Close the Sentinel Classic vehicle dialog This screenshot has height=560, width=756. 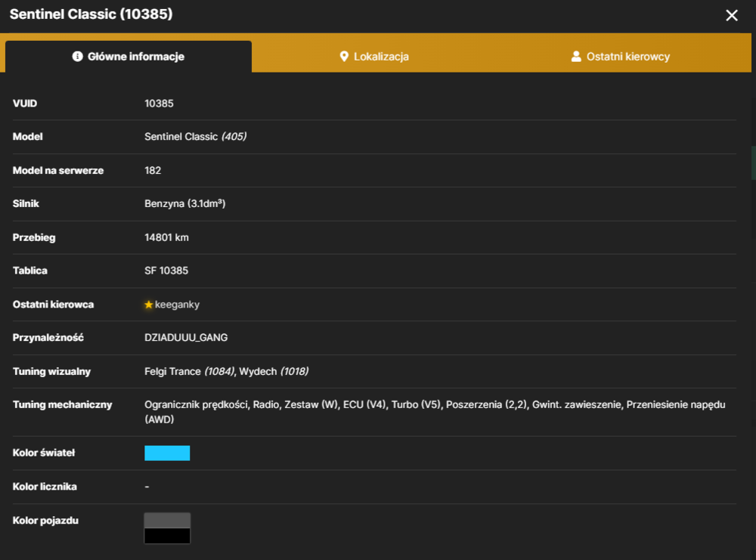[731, 15]
